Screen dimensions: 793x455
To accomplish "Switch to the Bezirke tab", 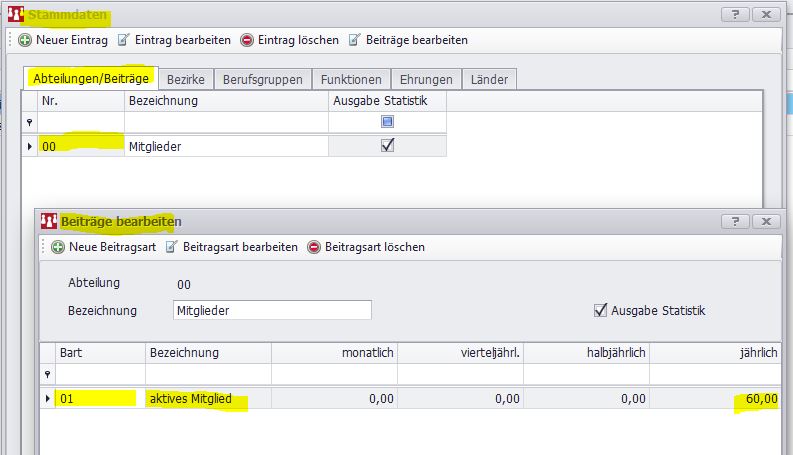I will (x=186, y=79).
